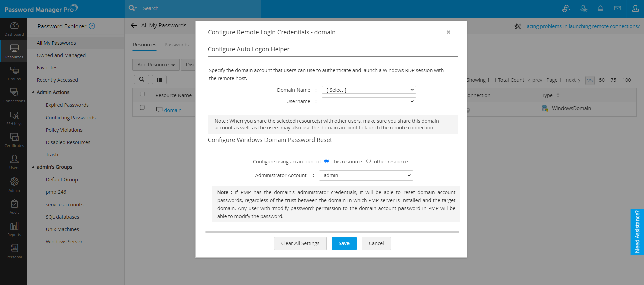Click Clear All Settings button

point(300,243)
